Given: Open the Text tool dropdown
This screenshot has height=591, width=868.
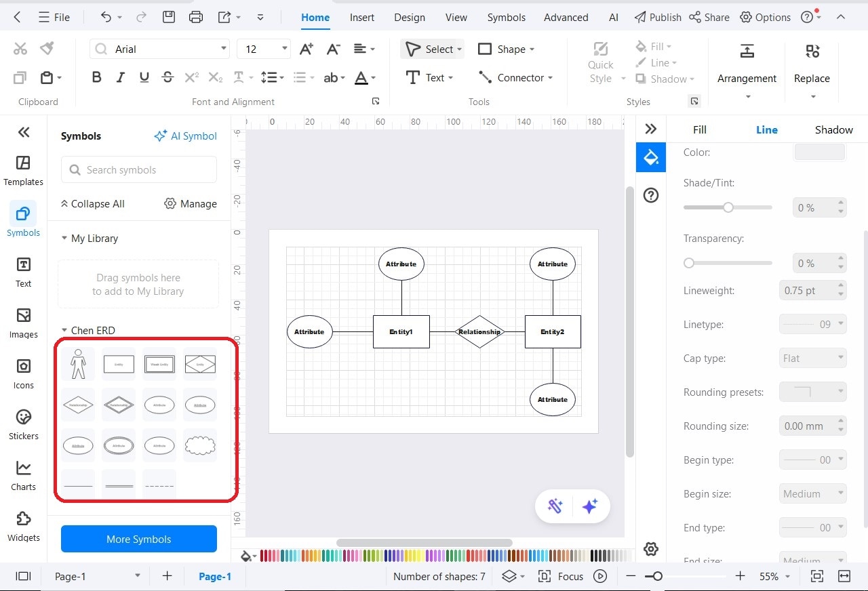Looking at the screenshot, I should (450, 77).
